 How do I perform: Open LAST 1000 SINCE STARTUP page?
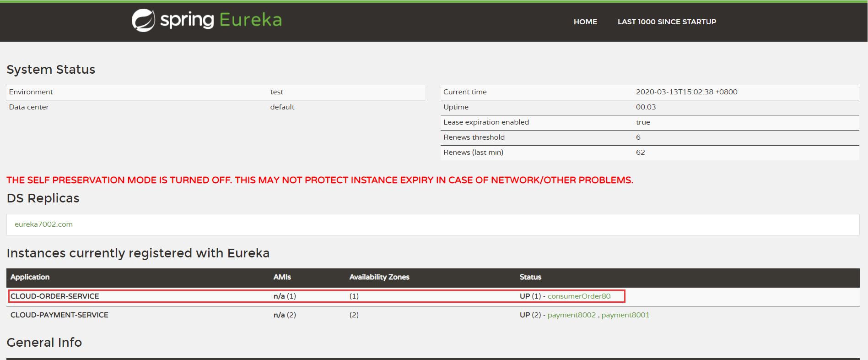(x=667, y=22)
